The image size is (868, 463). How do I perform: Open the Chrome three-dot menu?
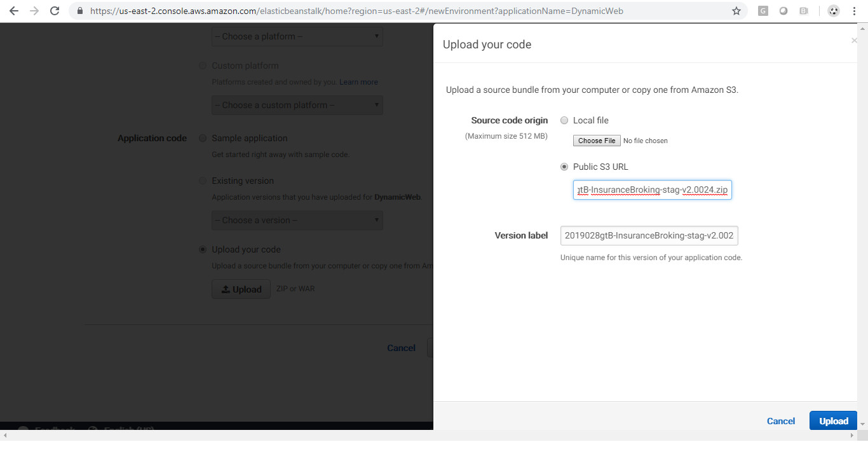[855, 11]
